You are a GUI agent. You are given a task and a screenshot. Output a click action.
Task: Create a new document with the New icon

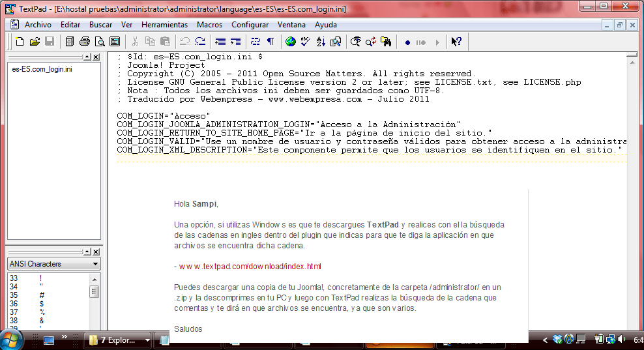coord(20,42)
